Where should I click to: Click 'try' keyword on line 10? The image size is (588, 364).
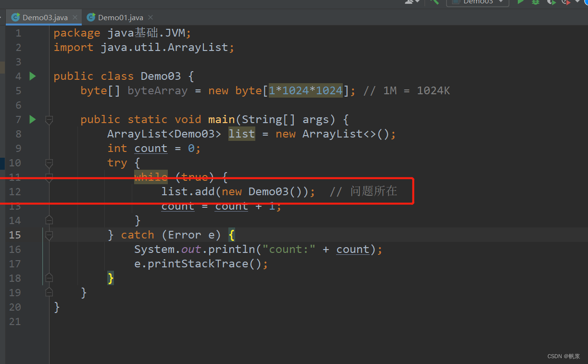(x=117, y=163)
